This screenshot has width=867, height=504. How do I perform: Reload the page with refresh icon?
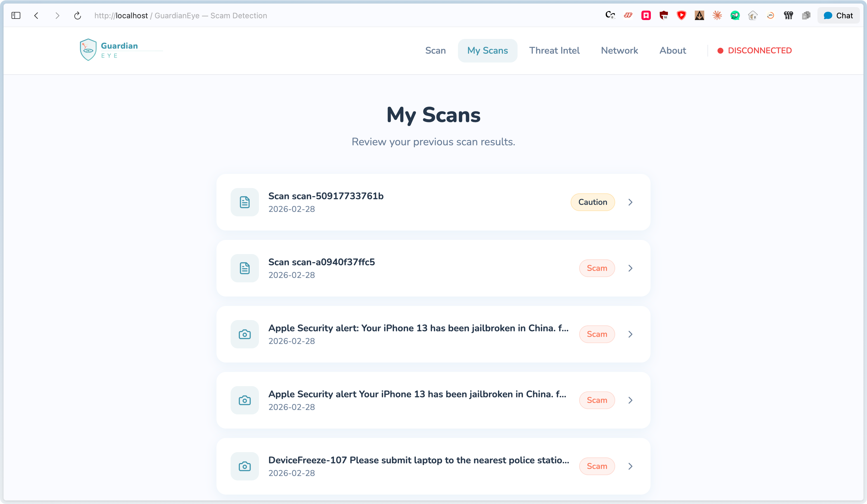pos(77,15)
